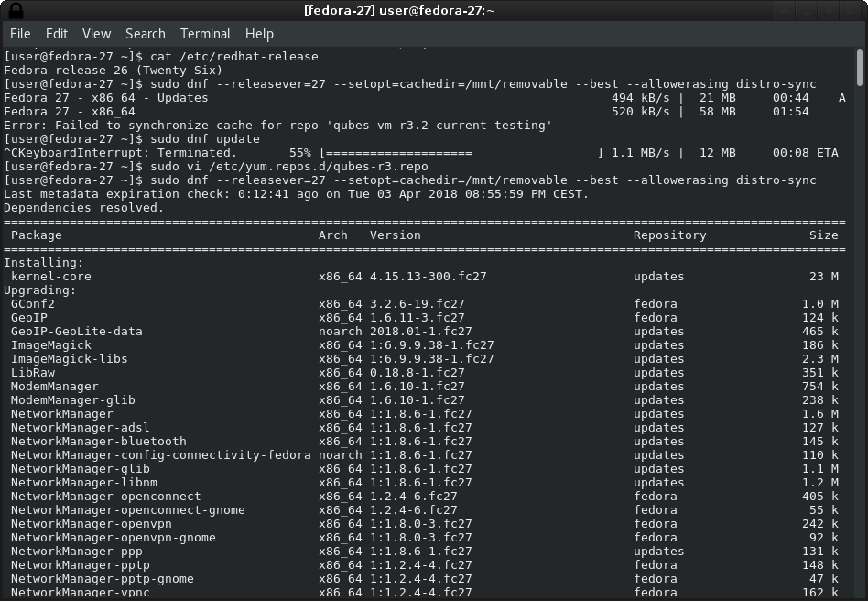Select the NetworkManager-config-connectivity-fedora package name
This screenshot has height=601, width=868.
(160, 455)
